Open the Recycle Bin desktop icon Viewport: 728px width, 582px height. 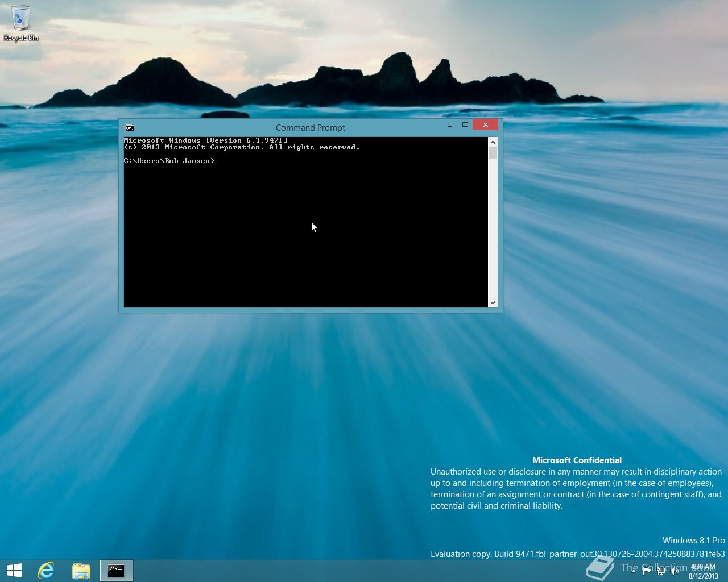[21, 23]
